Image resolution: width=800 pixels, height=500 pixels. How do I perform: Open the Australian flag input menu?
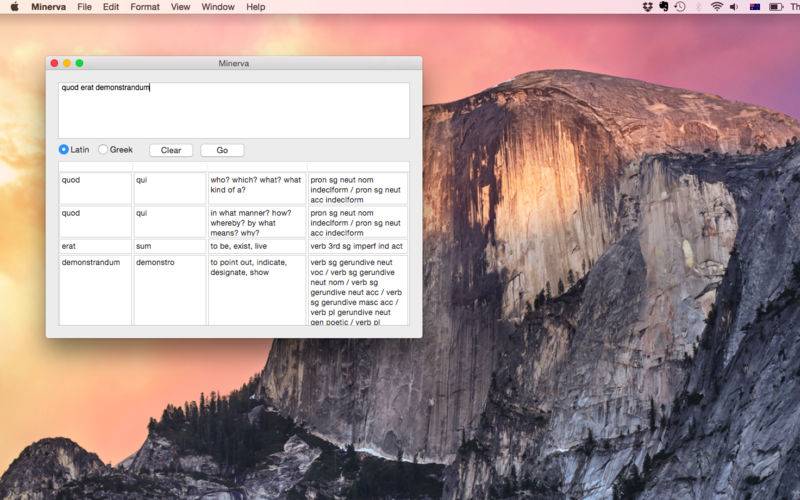[755, 7]
